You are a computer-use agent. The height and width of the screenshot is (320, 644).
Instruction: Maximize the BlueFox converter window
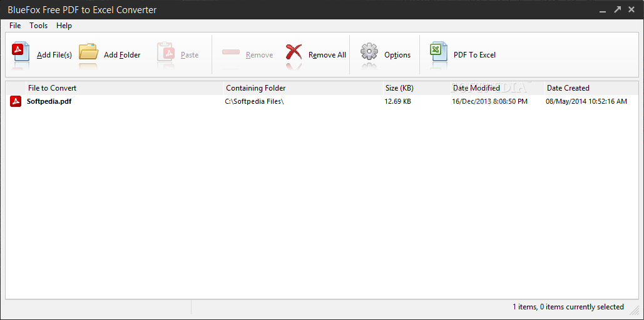click(x=617, y=9)
